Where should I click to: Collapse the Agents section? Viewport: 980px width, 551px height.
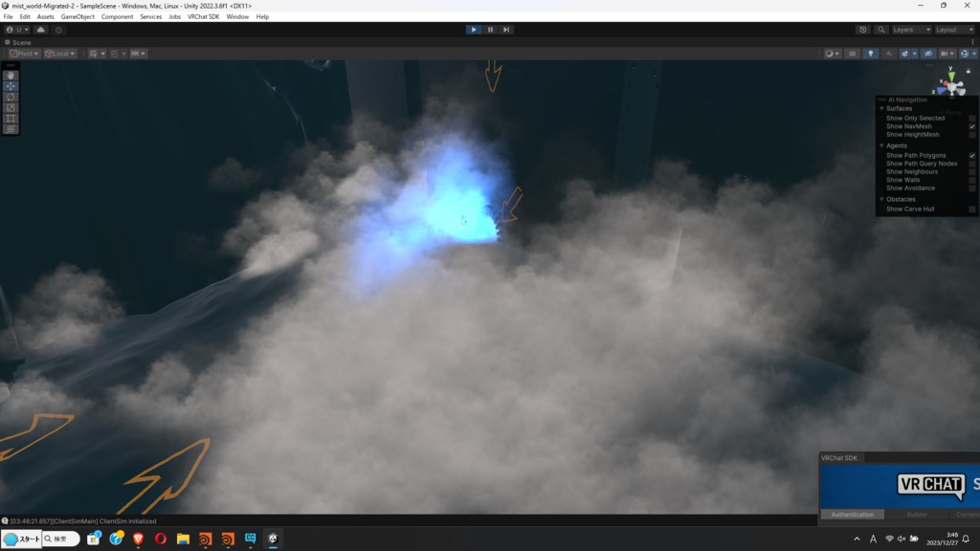(x=881, y=145)
